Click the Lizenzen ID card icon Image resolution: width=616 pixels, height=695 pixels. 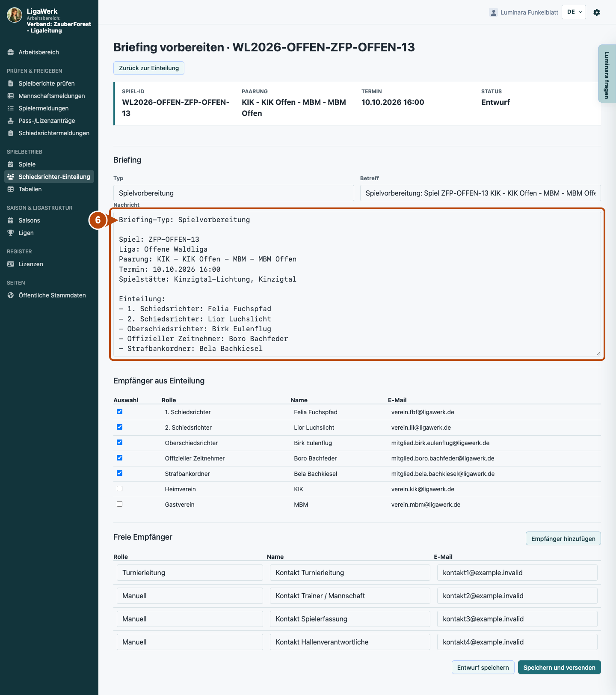[11, 264]
